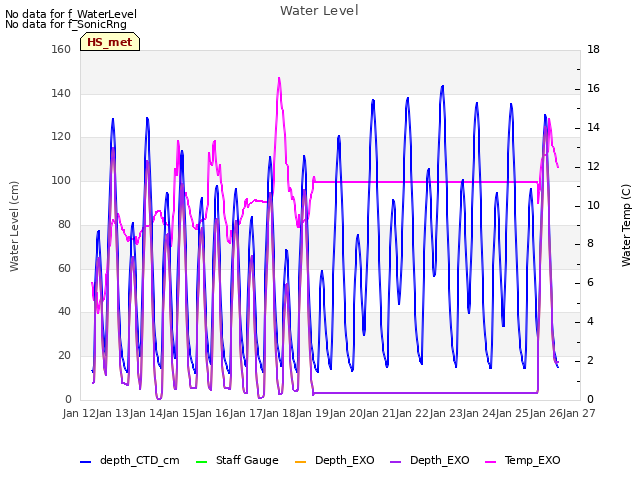Click the magenta Temp_EXO legend color marker

click(x=489, y=462)
